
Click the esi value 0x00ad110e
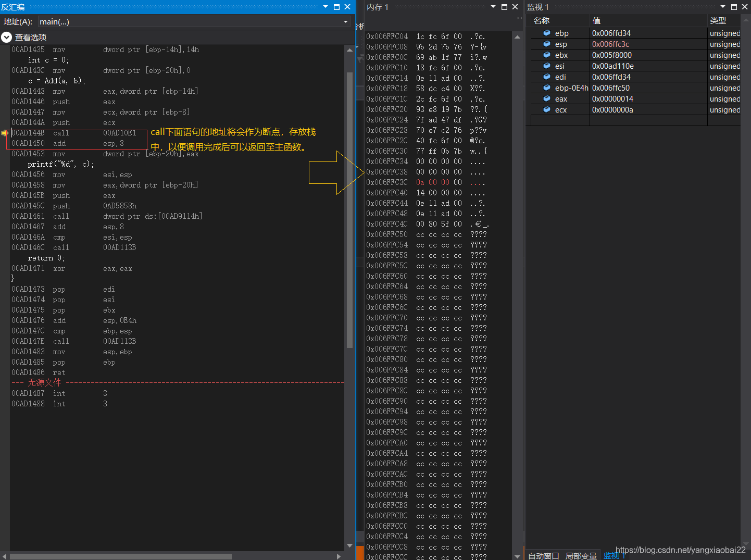(x=612, y=66)
